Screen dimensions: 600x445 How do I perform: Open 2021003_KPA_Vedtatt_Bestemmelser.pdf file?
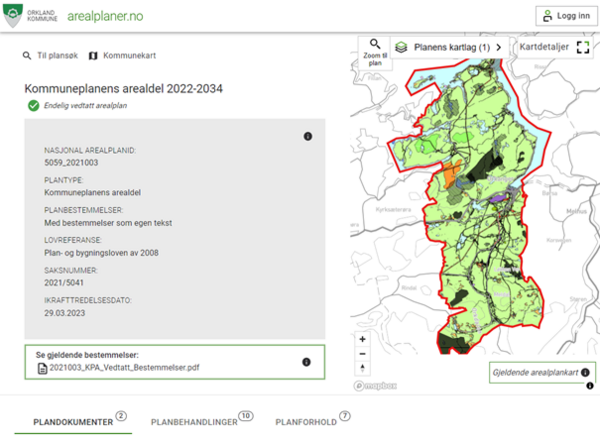coord(130,369)
